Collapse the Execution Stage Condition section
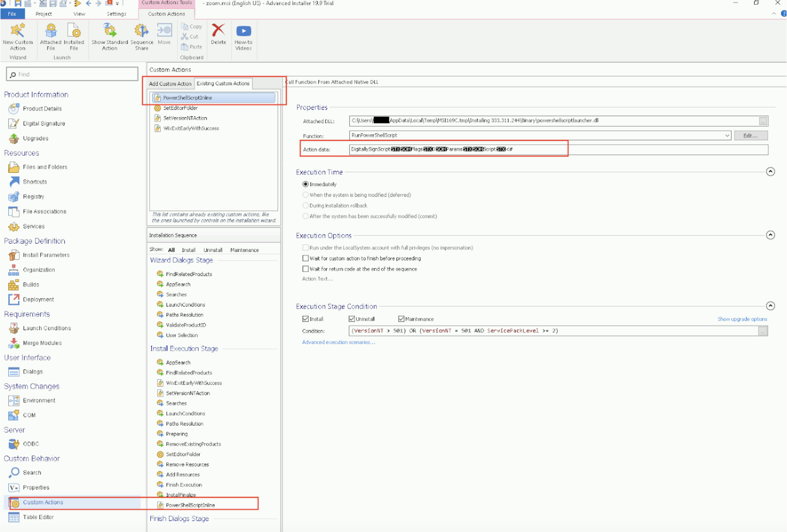This screenshot has width=787, height=532. click(x=770, y=306)
